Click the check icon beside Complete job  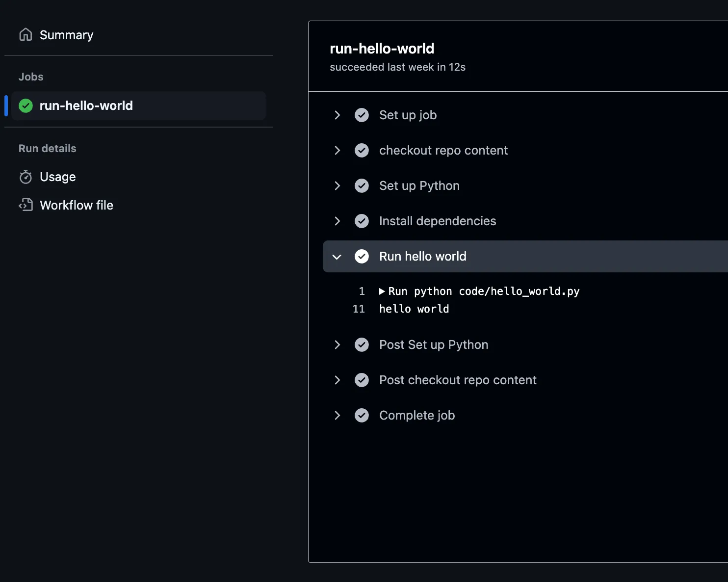(362, 416)
